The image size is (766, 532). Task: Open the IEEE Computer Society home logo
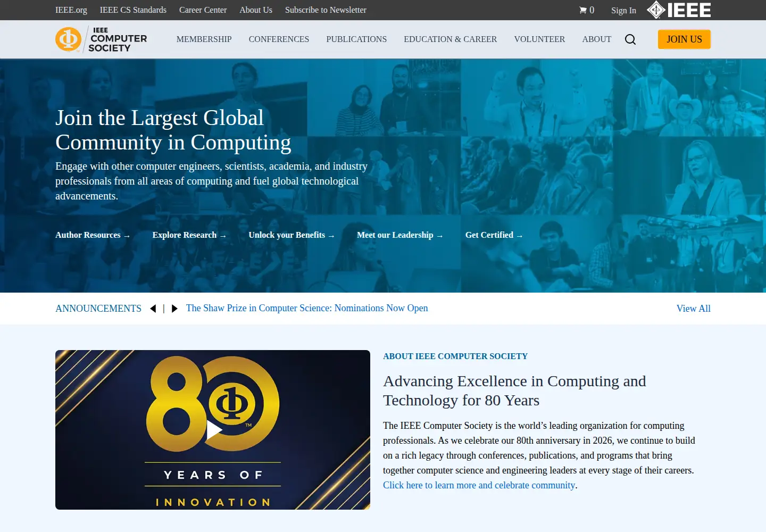(x=101, y=39)
